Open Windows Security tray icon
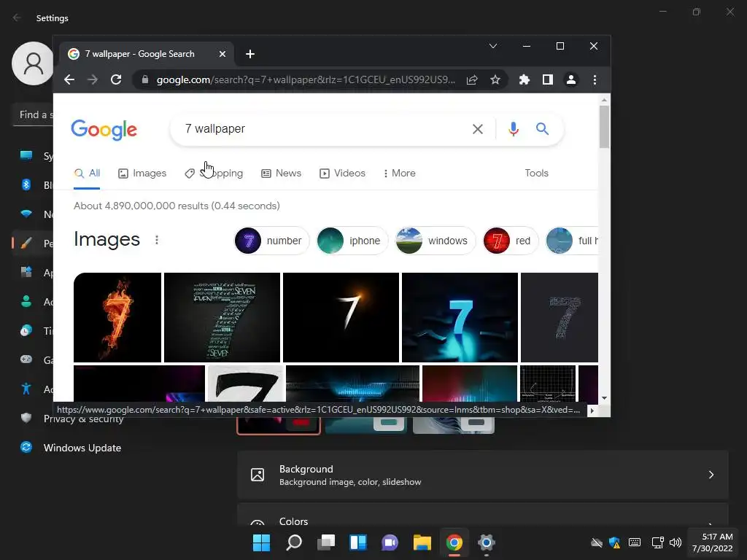Image resolution: width=747 pixels, height=560 pixels. 615,542
